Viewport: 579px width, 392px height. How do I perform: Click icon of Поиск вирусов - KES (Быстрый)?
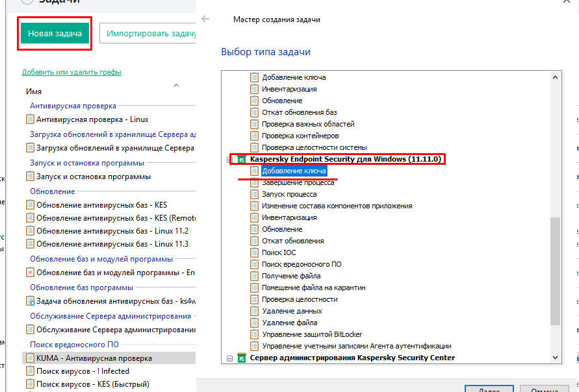(30, 384)
